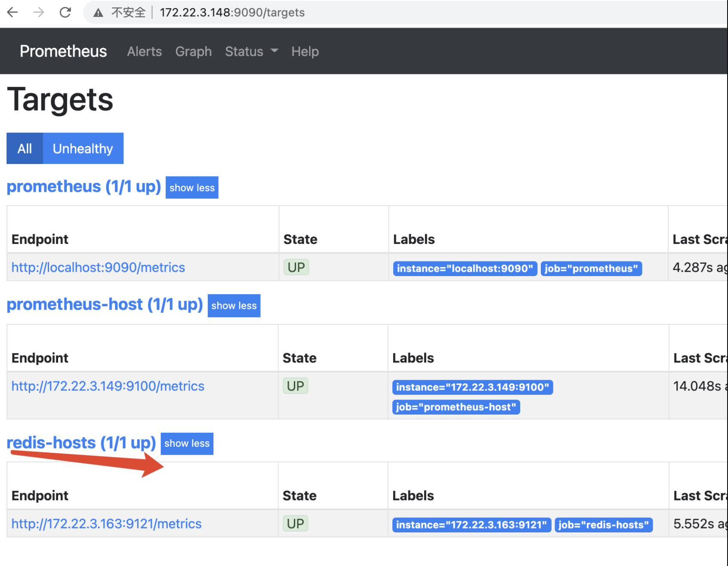
Task: Expand the Status dropdown menu
Action: click(x=252, y=52)
